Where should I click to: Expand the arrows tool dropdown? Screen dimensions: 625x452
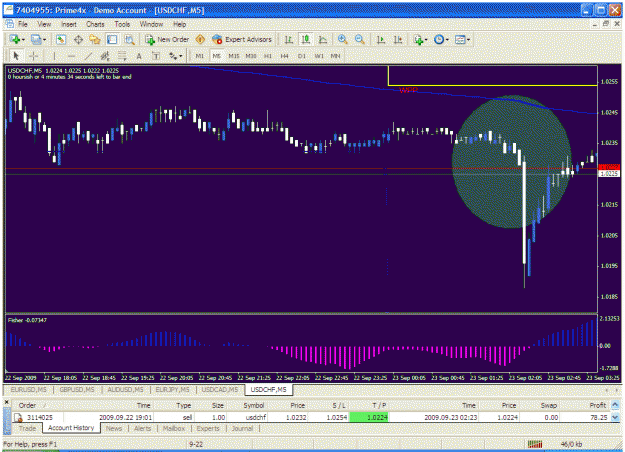(181, 56)
